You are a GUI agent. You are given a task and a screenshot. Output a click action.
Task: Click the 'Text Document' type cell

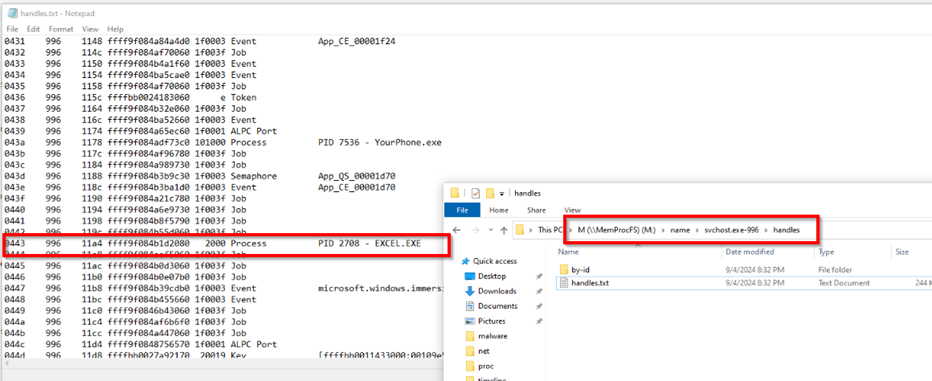pyautogui.click(x=844, y=283)
